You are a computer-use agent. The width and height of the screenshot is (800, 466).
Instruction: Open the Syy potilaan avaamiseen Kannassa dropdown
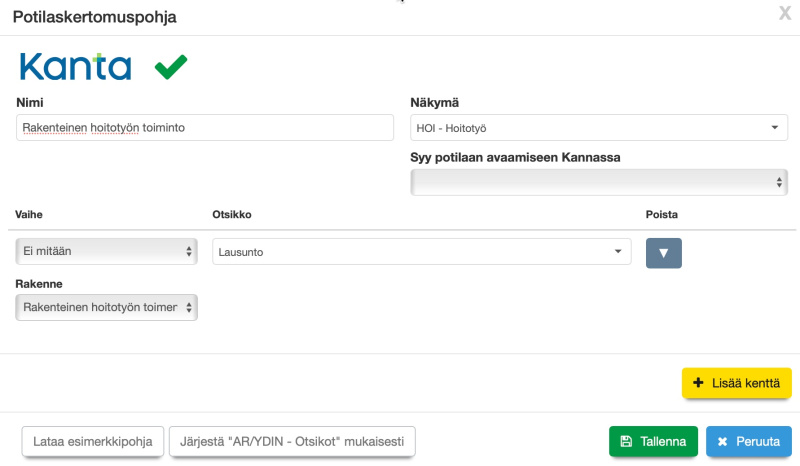click(x=599, y=182)
